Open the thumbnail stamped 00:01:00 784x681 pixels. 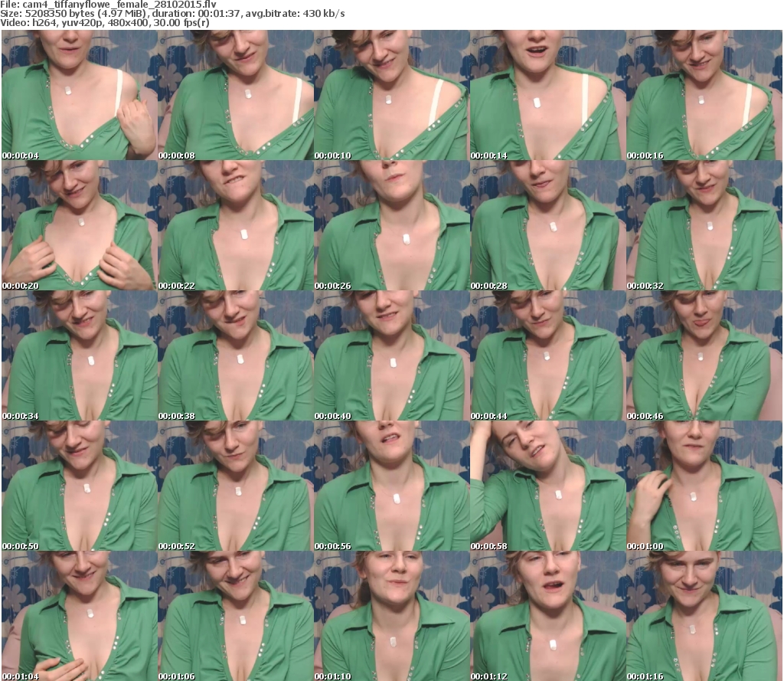(704, 486)
